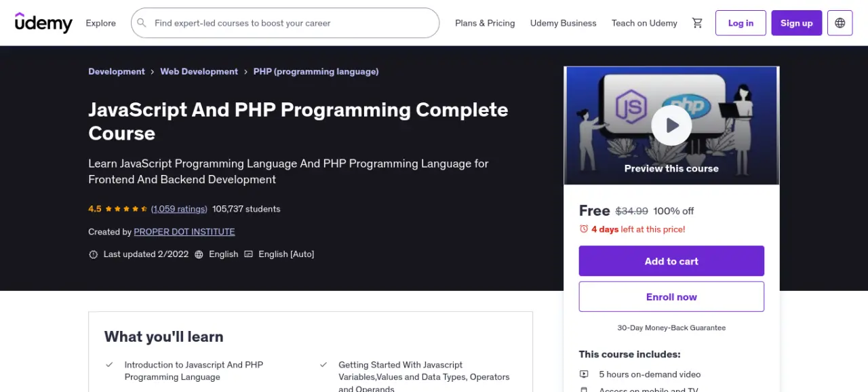
Task: Go to Udemy Business
Action: (563, 23)
